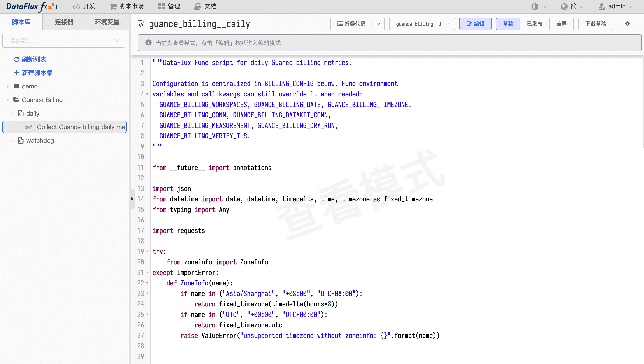Open the theme contrast switcher
Viewport: 644px width, 364px height.
pyautogui.click(x=538, y=7)
